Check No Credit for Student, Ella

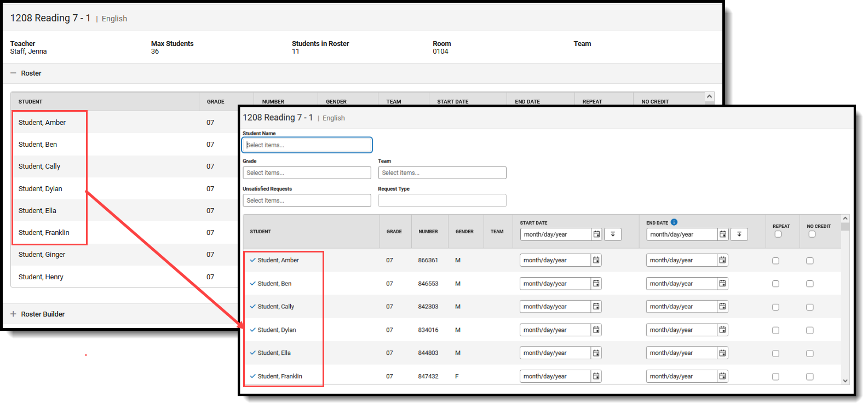(810, 354)
